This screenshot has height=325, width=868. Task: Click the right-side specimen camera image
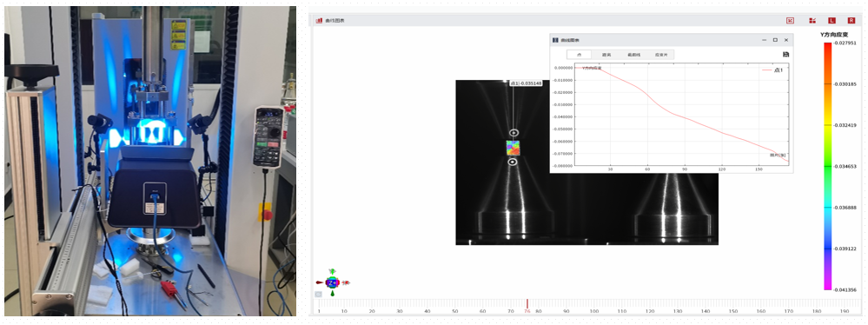coord(673,209)
